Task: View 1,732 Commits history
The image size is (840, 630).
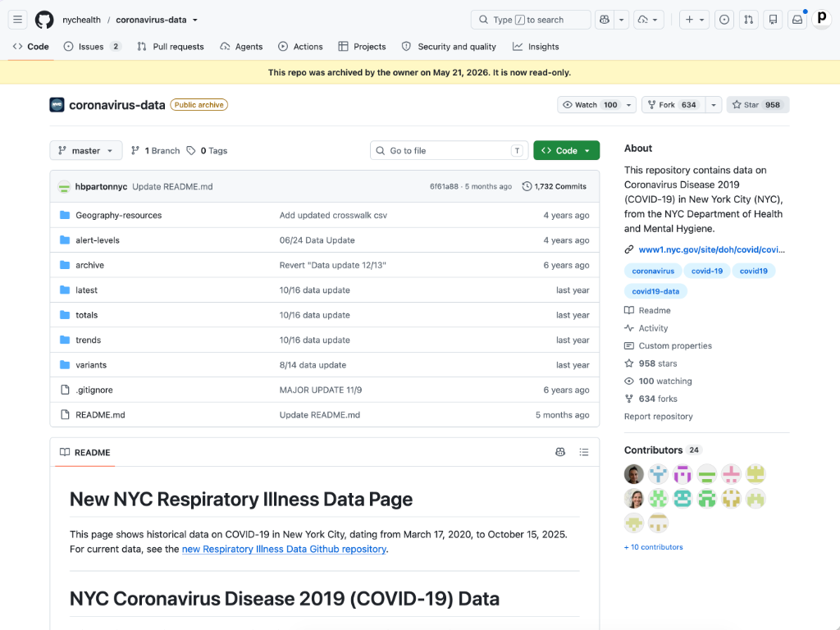Action: [x=554, y=186]
